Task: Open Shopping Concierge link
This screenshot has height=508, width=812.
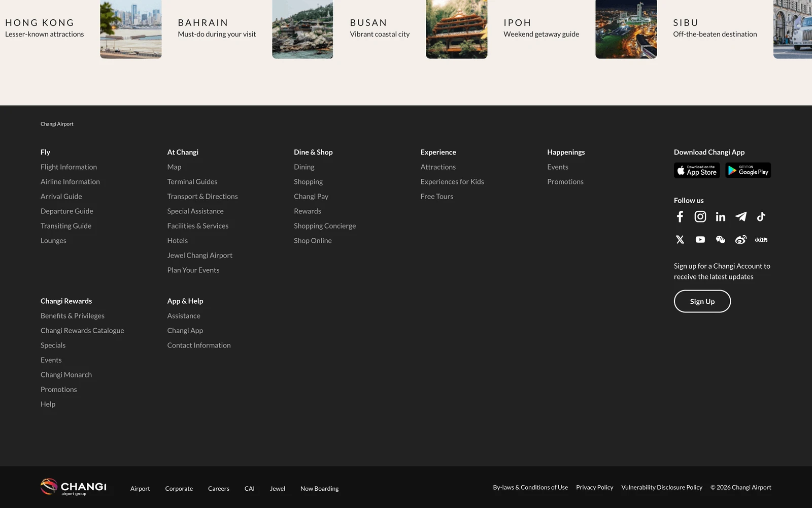Action: click(325, 226)
